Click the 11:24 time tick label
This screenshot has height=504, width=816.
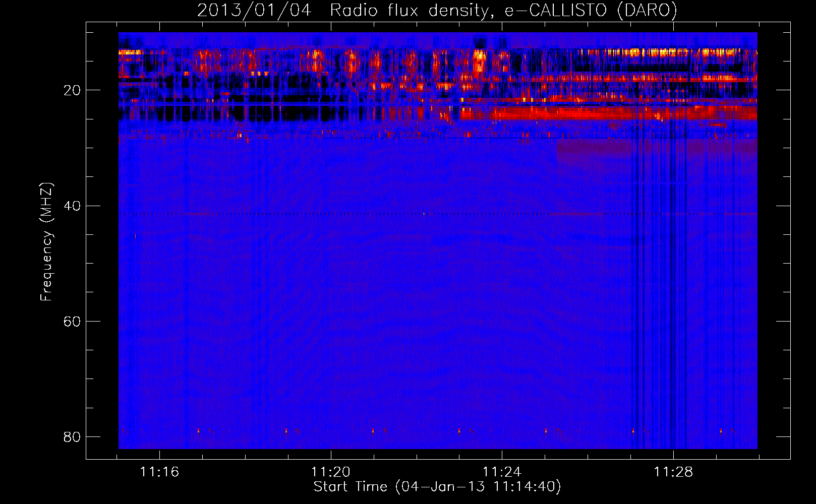[x=502, y=472]
